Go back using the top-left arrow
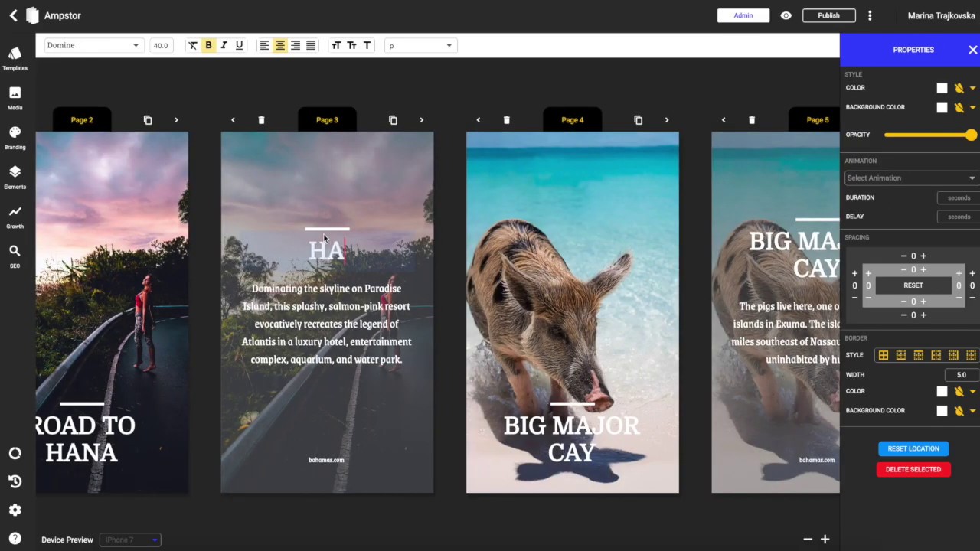The image size is (980, 551). (13, 15)
